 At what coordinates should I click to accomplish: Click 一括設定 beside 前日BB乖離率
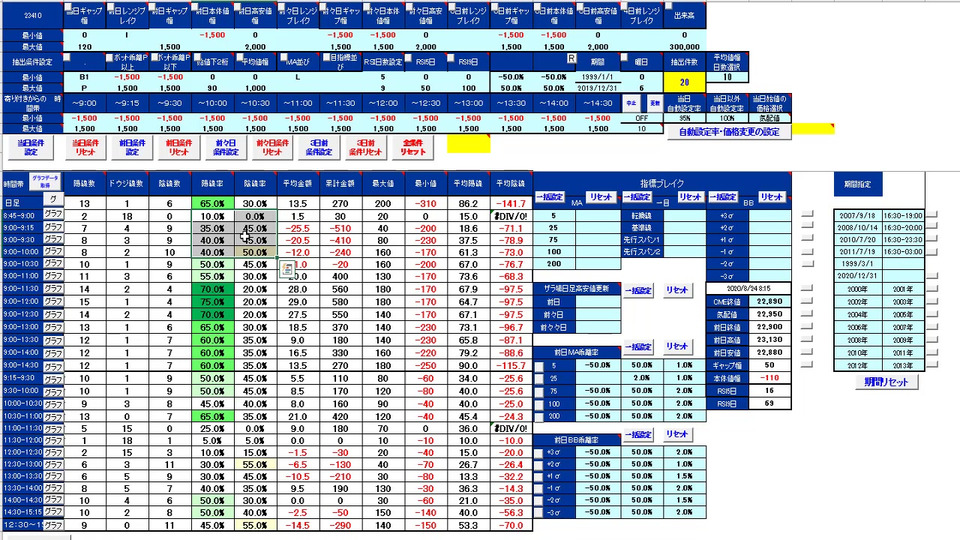click(x=638, y=434)
